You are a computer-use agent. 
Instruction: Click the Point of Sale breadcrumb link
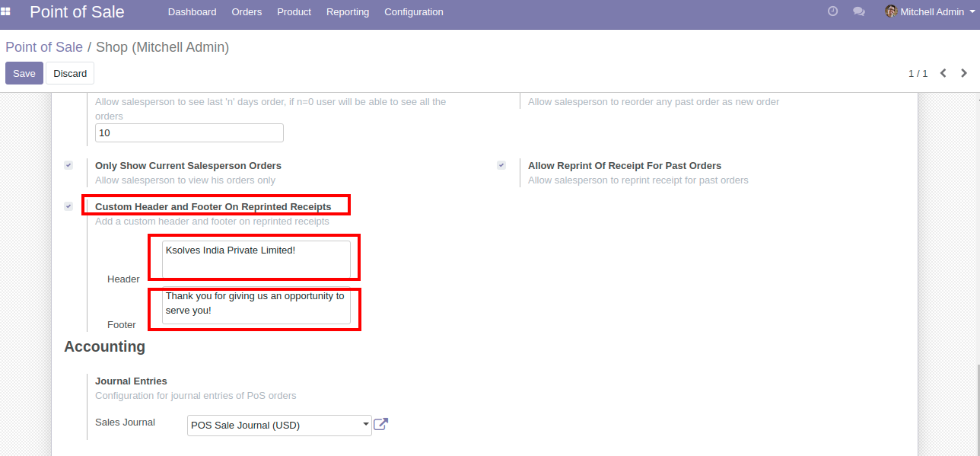(x=44, y=47)
